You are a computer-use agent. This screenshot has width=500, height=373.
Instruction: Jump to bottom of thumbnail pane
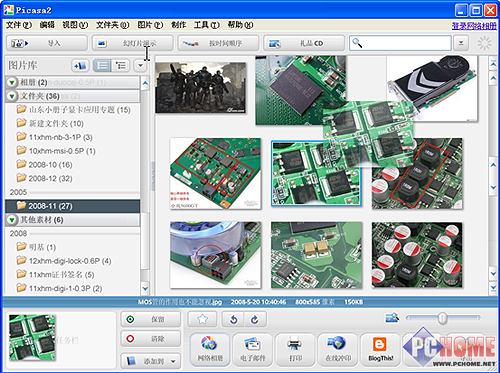coord(493,287)
